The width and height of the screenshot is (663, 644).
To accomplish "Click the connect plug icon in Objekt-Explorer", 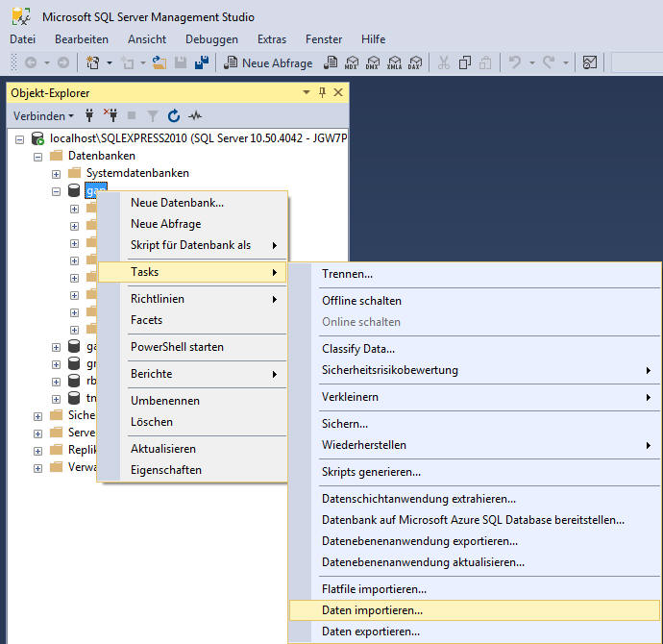I will click(x=89, y=115).
